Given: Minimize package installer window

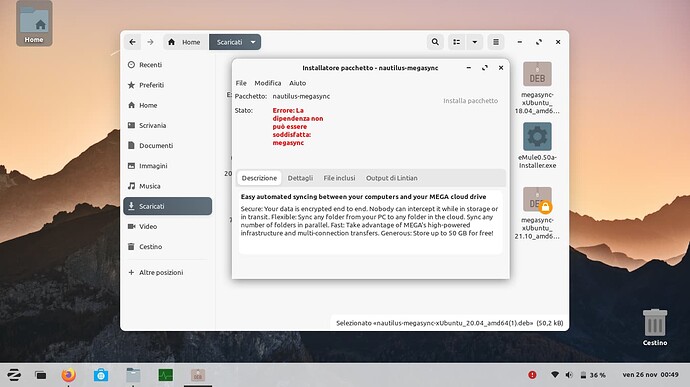Looking at the screenshot, I should pos(469,68).
